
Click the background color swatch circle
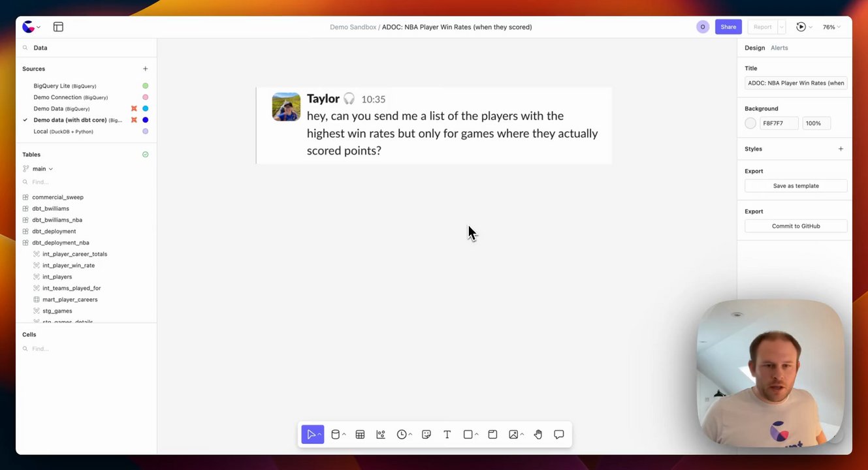[x=750, y=123]
